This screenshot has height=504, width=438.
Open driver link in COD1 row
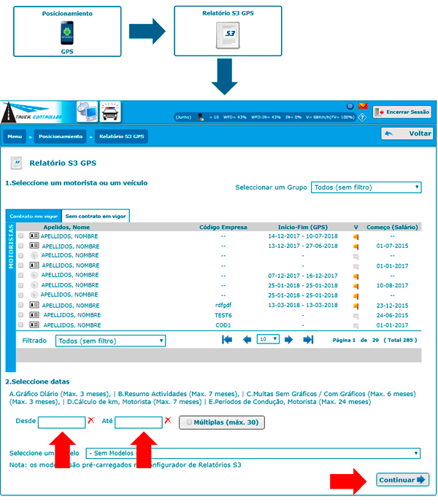coord(72,325)
